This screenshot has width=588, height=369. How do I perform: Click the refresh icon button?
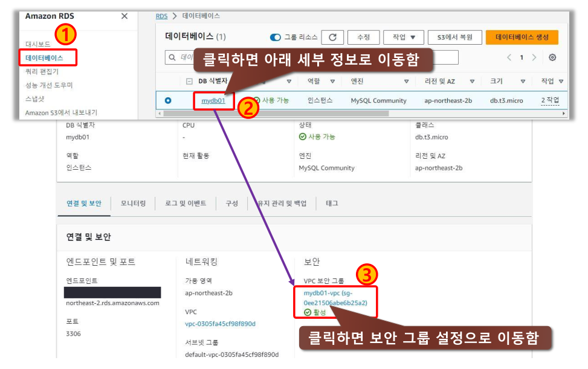click(x=332, y=37)
